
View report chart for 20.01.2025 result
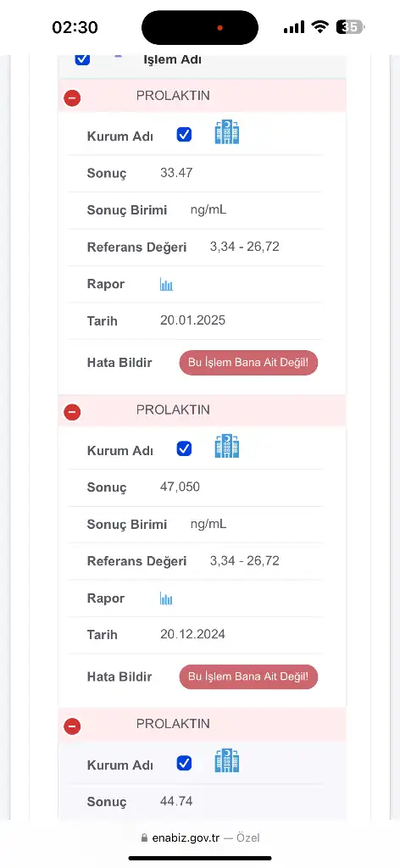(167, 285)
